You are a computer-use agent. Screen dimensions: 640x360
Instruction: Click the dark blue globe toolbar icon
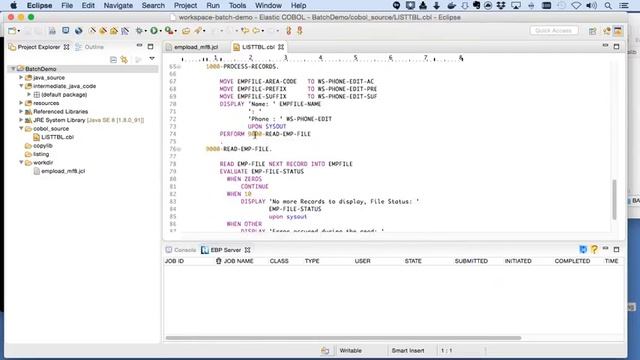click(78, 31)
